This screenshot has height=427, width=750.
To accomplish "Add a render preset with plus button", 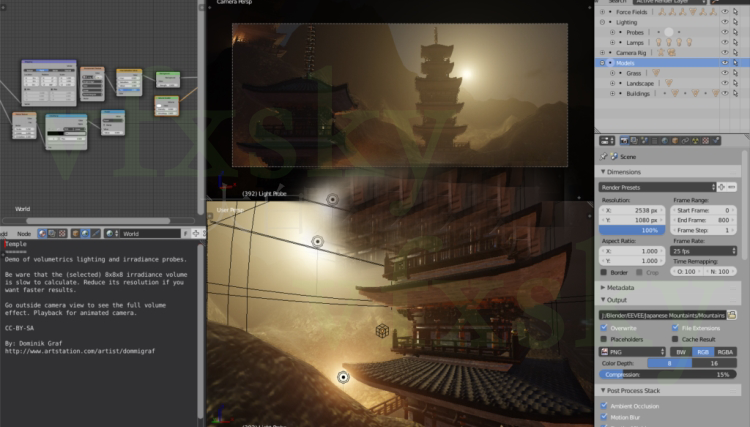I will coord(721,187).
